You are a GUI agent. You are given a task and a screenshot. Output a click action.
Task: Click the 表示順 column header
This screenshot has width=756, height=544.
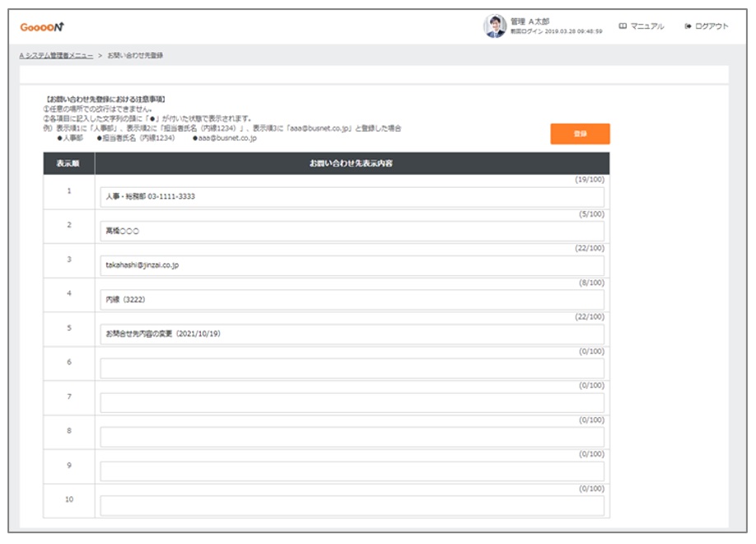coord(68,164)
